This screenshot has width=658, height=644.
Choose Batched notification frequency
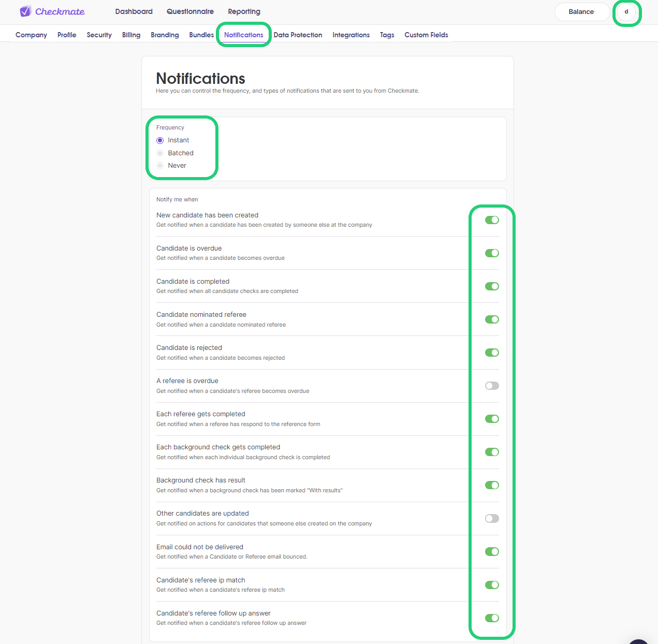click(x=160, y=153)
